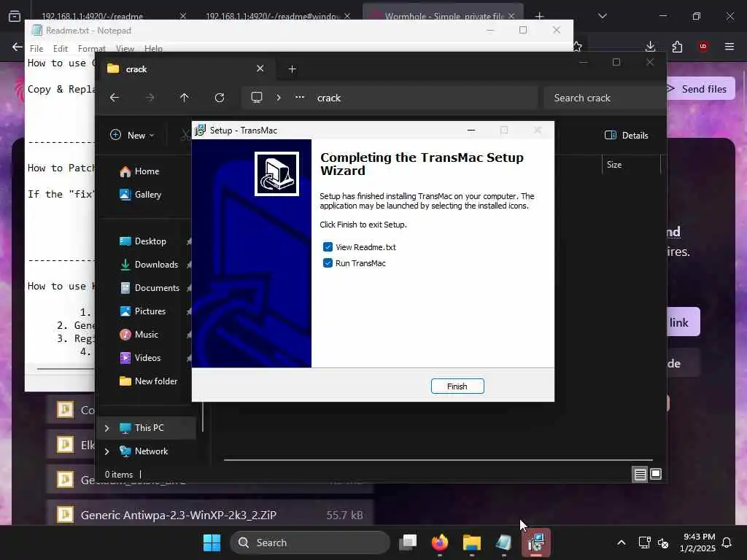Open Gallery in File Explorer sidebar
The width and height of the screenshot is (747, 560).
point(146,194)
